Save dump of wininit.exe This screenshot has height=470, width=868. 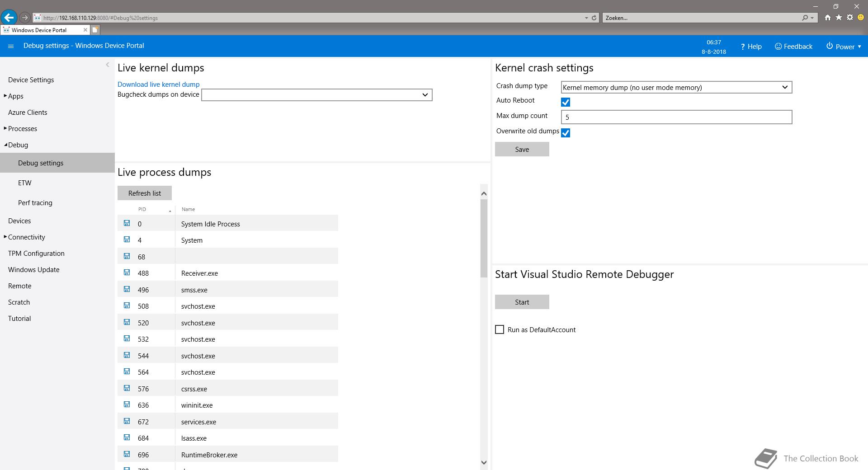point(127,404)
